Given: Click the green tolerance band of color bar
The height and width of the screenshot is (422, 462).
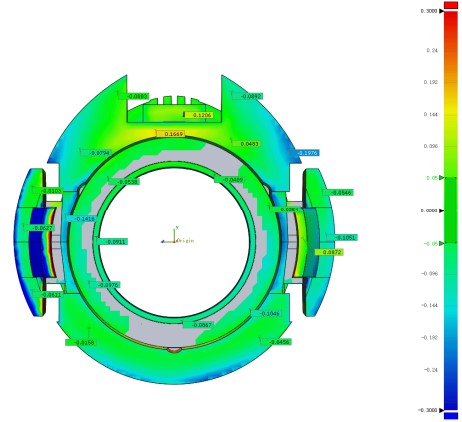Looking at the screenshot, I should (x=451, y=210).
